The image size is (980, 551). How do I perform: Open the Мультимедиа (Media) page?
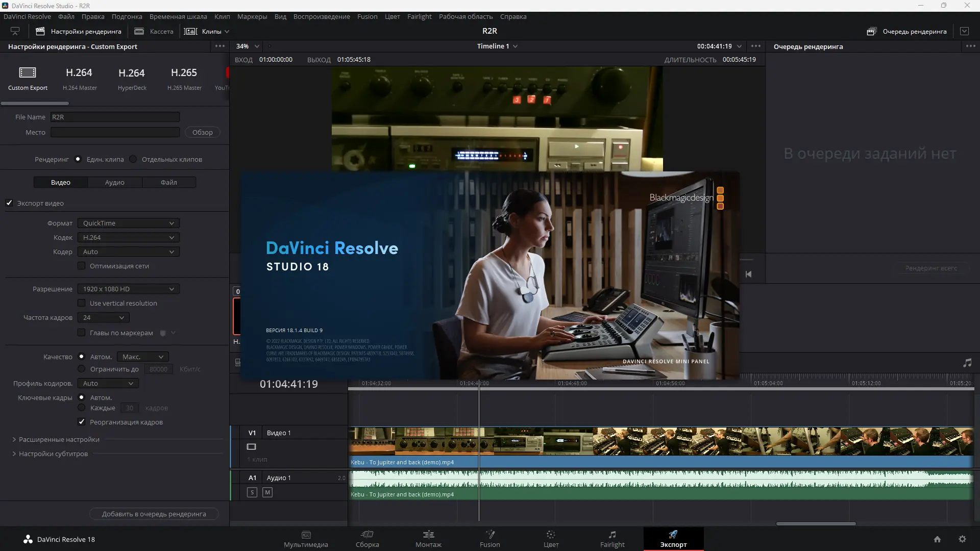pyautogui.click(x=306, y=539)
